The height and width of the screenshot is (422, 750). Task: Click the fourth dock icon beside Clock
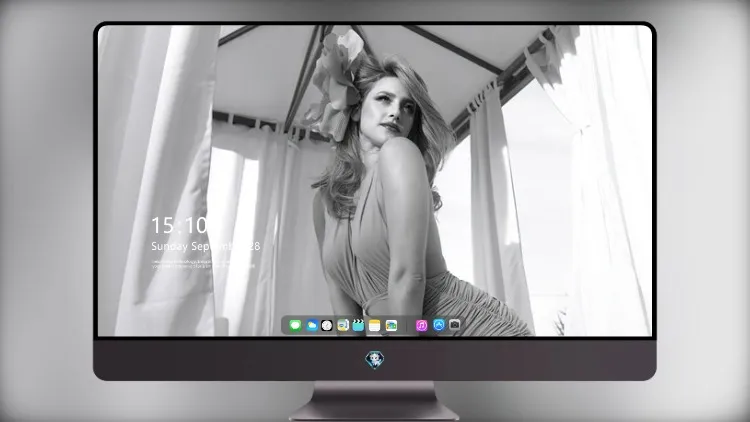coord(343,325)
